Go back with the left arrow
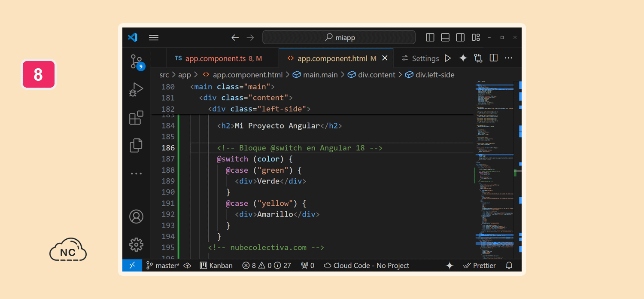 tap(235, 37)
